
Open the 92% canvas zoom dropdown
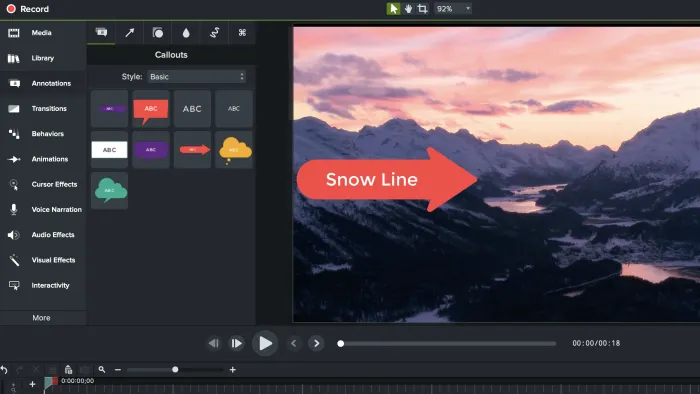coord(453,8)
